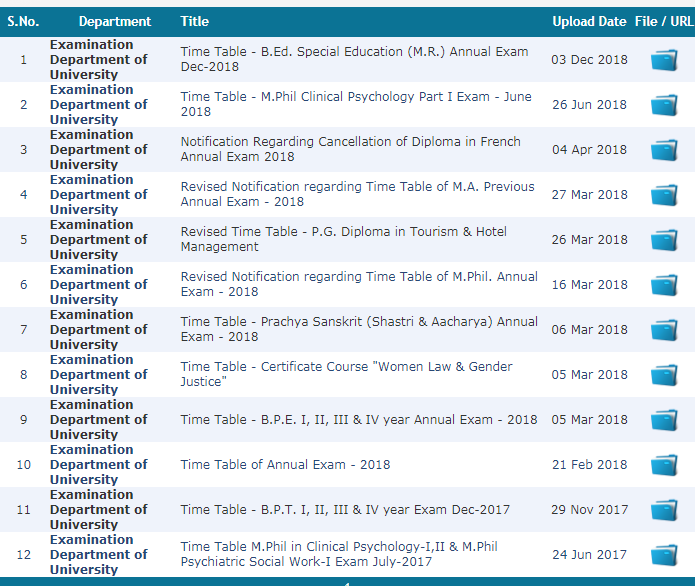Image resolution: width=695 pixels, height=586 pixels.
Task: Click the Title column header
Action: point(194,21)
